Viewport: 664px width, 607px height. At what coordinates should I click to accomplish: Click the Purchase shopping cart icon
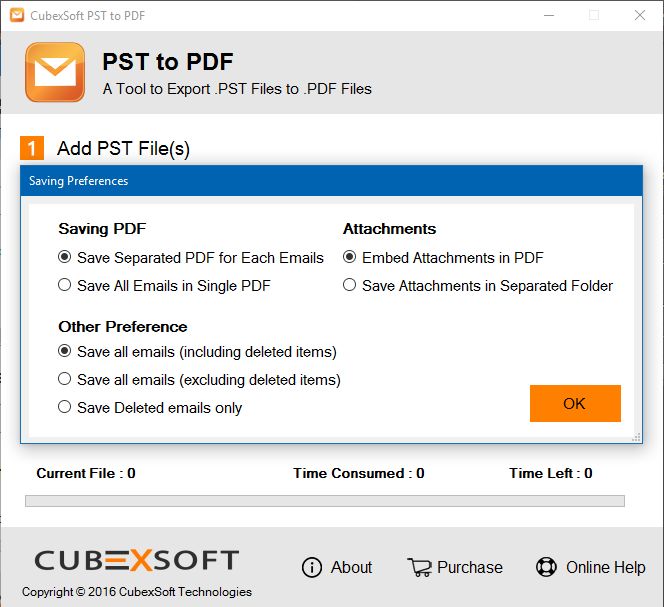[419, 567]
